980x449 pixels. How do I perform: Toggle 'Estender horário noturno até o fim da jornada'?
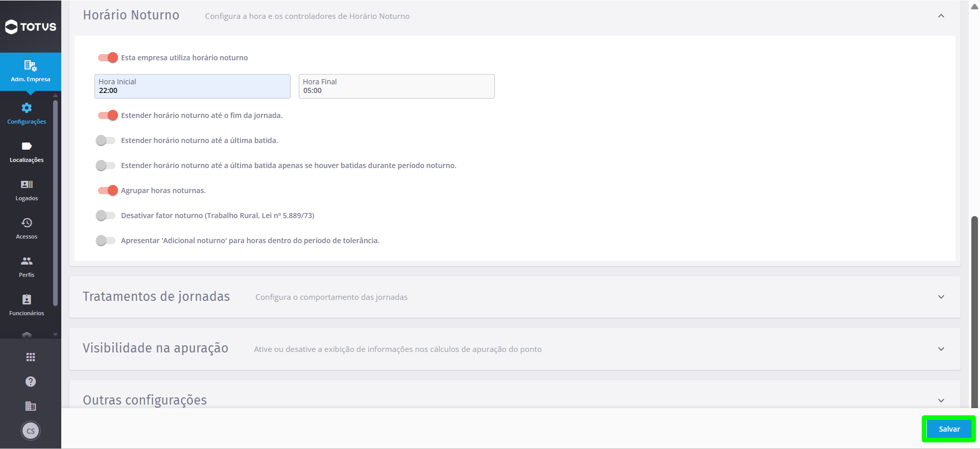click(x=107, y=115)
